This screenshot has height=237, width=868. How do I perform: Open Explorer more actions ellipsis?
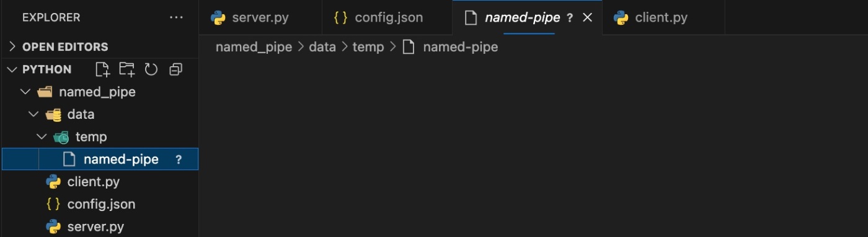click(176, 18)
